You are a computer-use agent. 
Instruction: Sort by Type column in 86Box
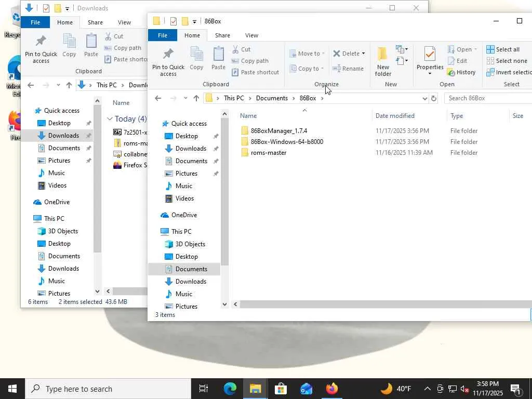click(457, 116)
